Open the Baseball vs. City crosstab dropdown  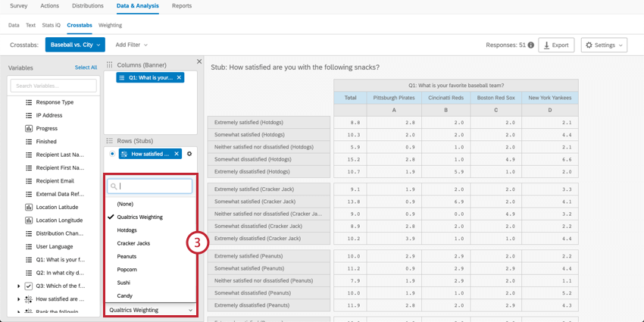tap(75, 45)
